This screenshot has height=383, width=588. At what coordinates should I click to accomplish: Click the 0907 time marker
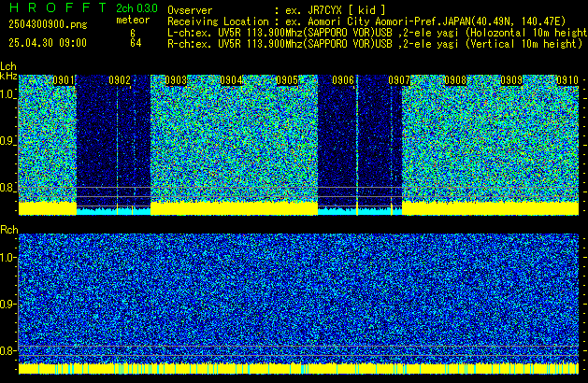point(399,80)
